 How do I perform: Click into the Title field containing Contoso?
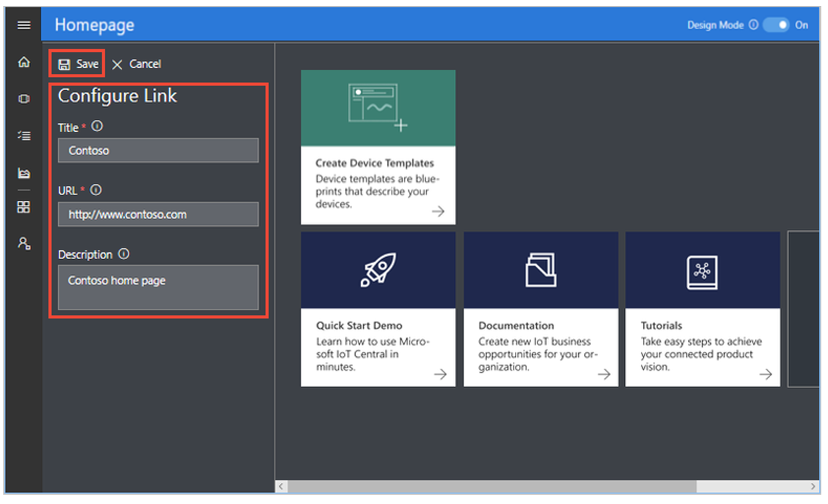(159, 150)
